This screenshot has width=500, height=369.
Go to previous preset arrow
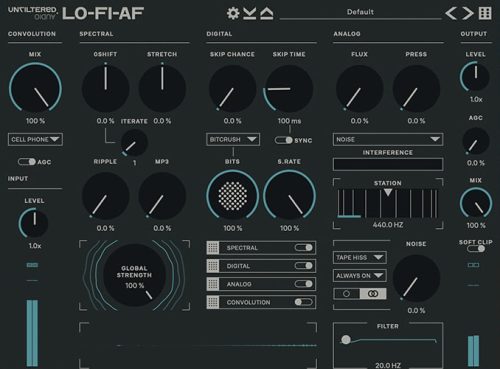point(451,13)
